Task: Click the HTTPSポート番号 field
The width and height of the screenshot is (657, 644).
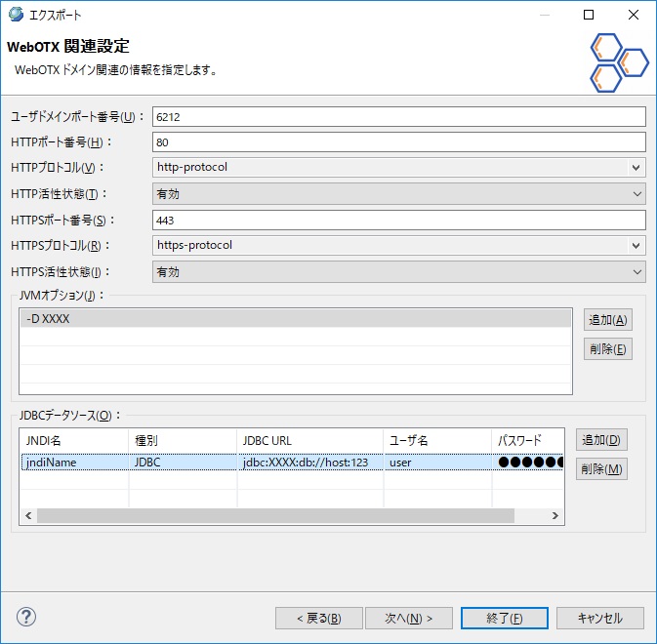Action: pyautogui.click(x=399, y=221)
